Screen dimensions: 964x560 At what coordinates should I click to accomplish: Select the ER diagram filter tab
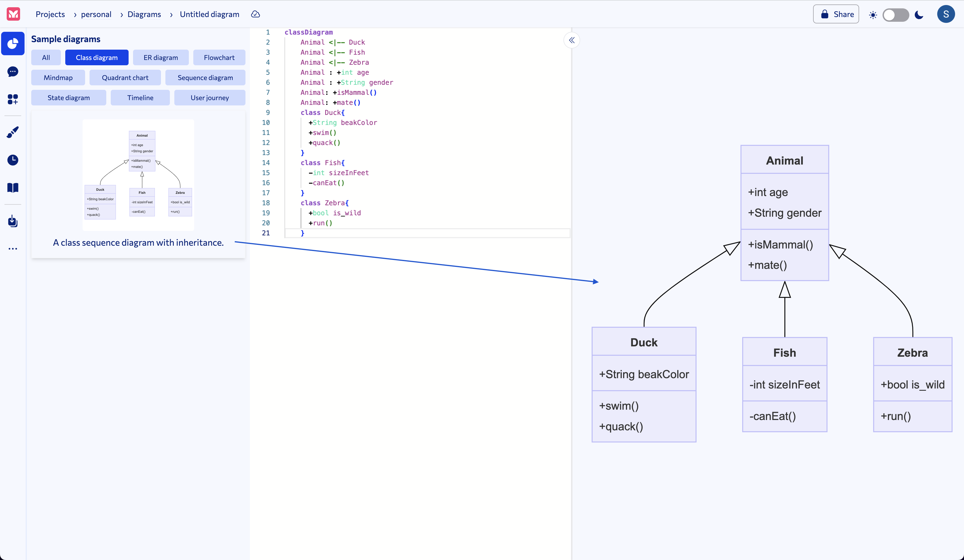click(160, 57)
